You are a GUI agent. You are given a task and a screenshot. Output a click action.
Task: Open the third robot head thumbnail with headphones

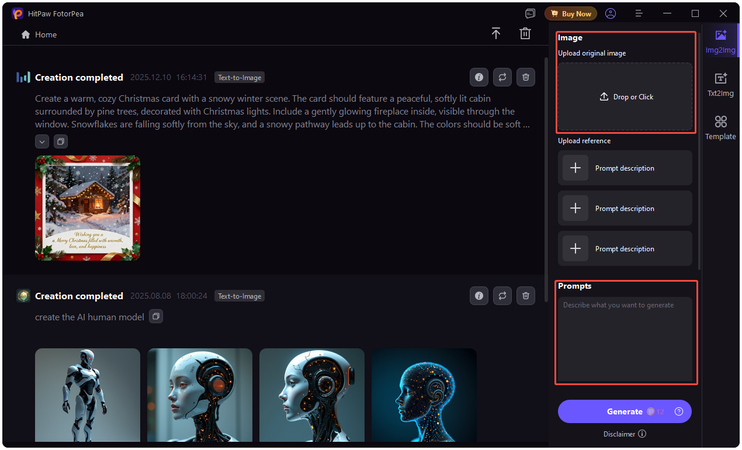[312, 395]
